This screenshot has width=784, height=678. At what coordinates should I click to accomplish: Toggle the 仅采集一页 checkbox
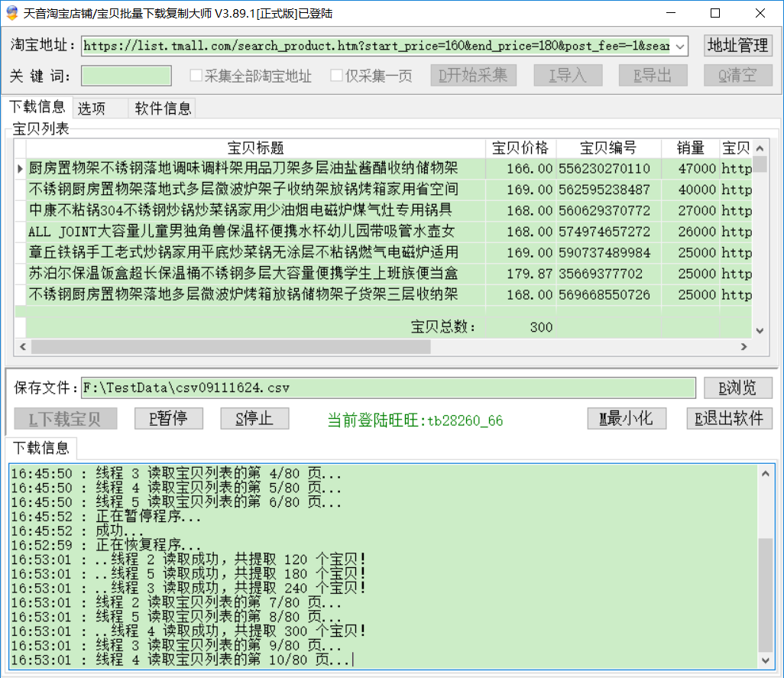pyautogui.click(x=337, y=76)
